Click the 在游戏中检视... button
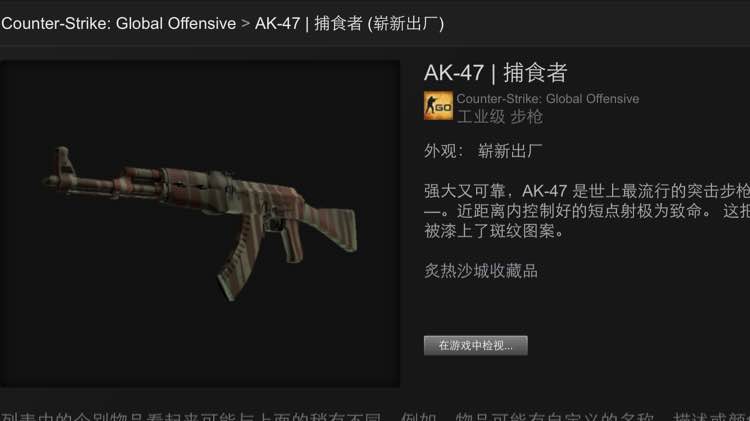Image resolution: width=750 pixels, height=421 pixels. tap(475, 345)
